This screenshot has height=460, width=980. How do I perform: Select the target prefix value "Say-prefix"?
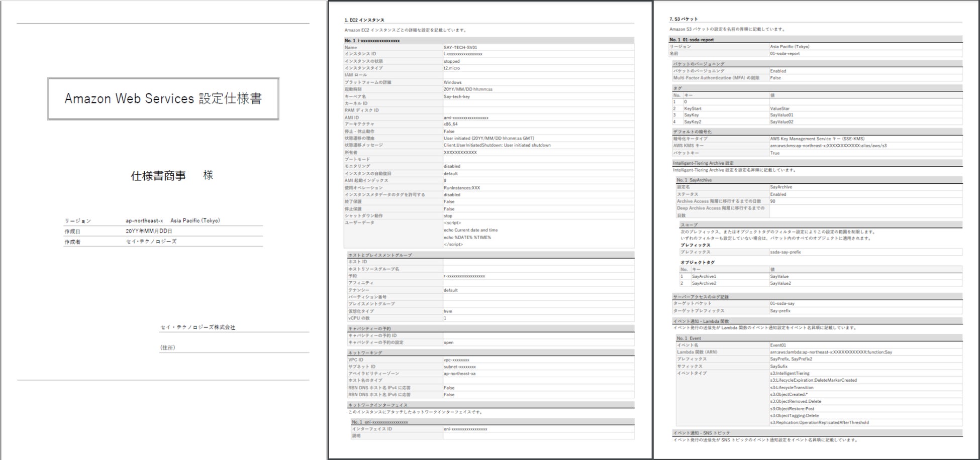tap(780, 311)
